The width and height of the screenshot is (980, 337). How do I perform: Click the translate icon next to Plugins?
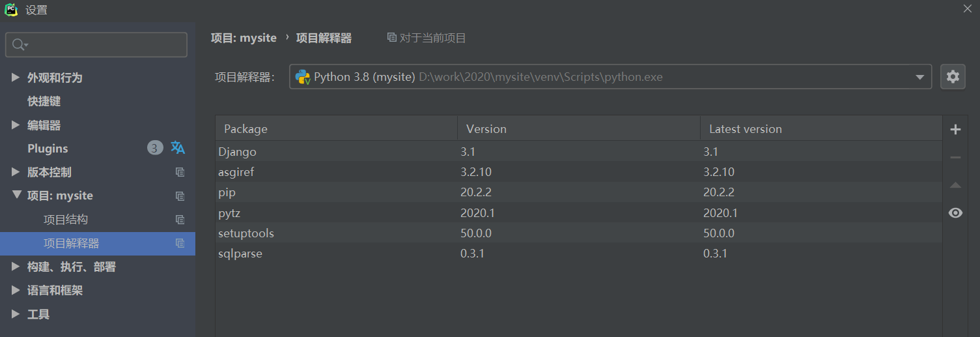pos(178,148)
